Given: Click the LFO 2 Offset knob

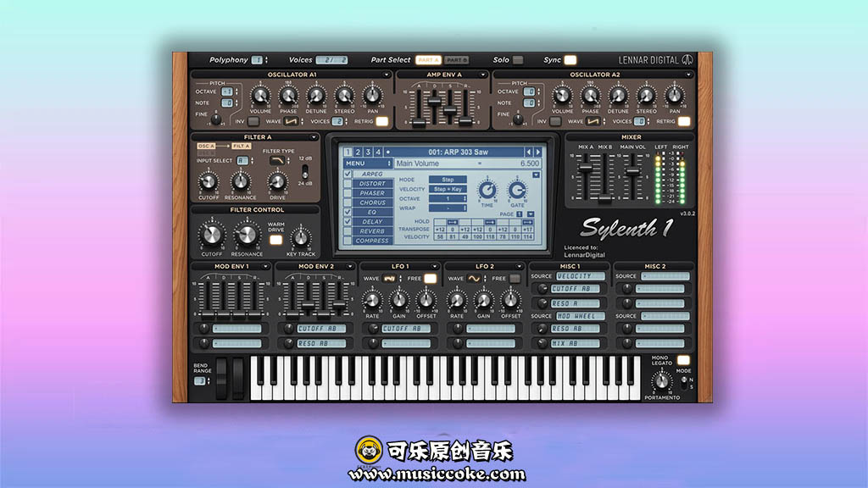Looking at the screenshot, I should click(510, 301).
